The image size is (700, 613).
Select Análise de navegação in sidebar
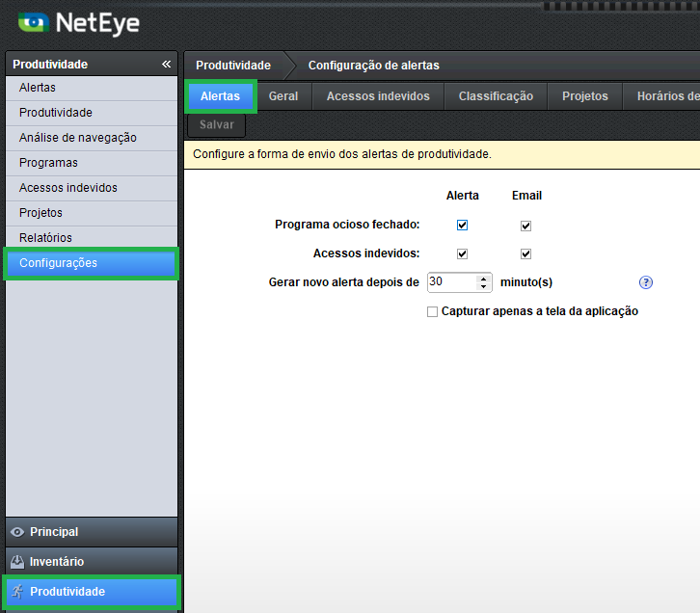click(77, 138)
